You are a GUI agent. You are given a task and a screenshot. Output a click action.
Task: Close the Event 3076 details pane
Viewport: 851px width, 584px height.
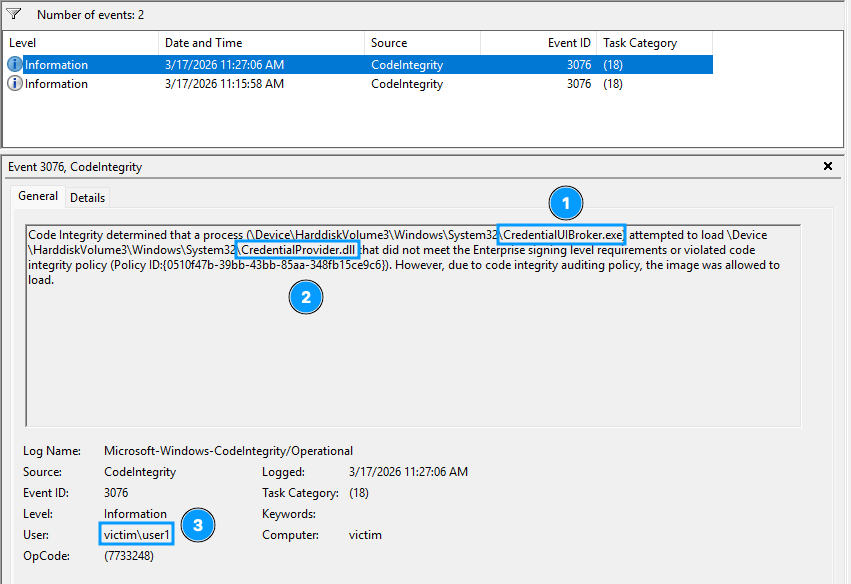point(827,167)
